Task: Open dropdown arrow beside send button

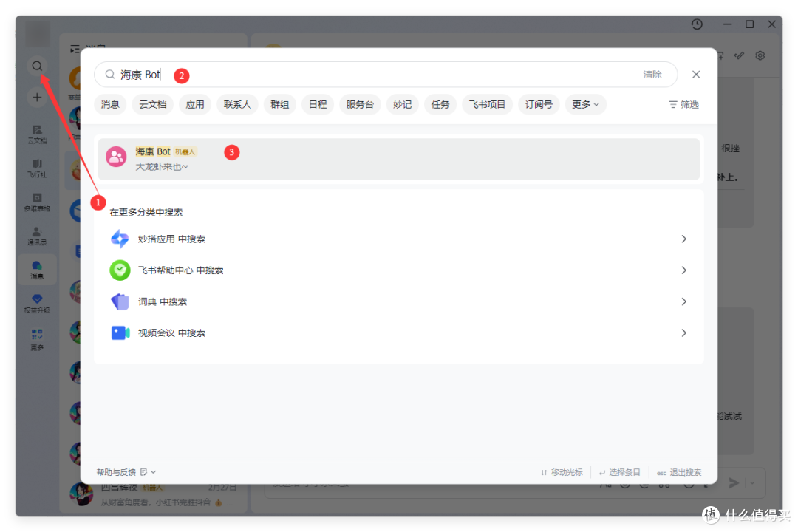Action: tap(752, 482)
